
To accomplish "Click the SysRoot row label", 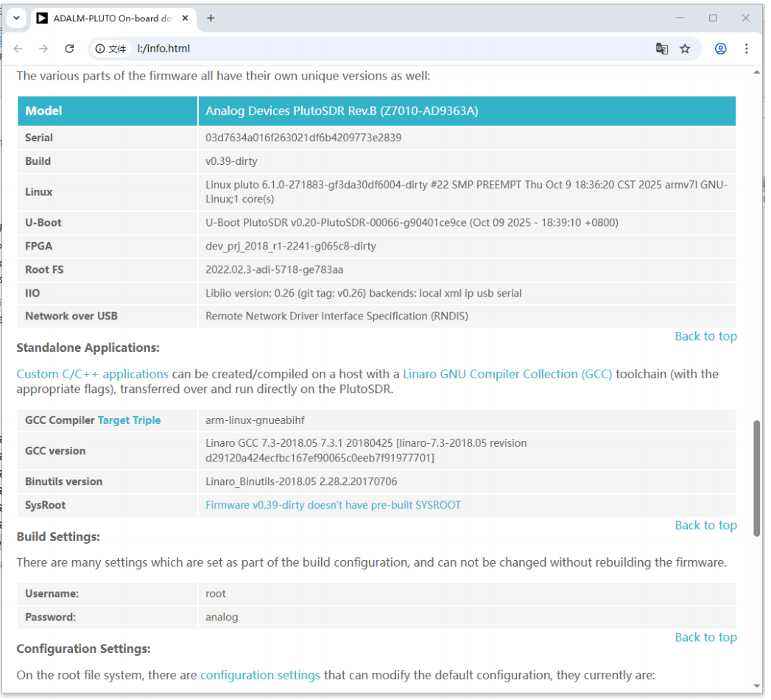I will pyautogui.click(x=45, y=506).
